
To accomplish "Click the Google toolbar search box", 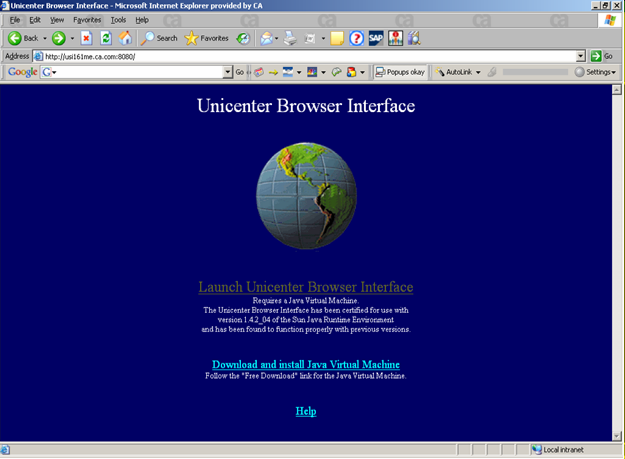I will click(x=136, y=72).
